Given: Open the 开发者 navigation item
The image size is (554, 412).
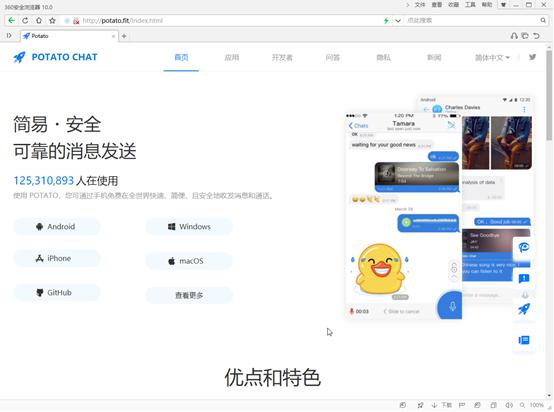Looking at the screenshot, I should pyautogui.click(x=282, y=57).
